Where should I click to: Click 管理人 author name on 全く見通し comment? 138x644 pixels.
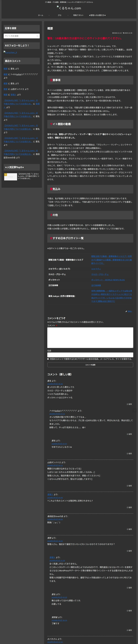(x=52, y=557)
